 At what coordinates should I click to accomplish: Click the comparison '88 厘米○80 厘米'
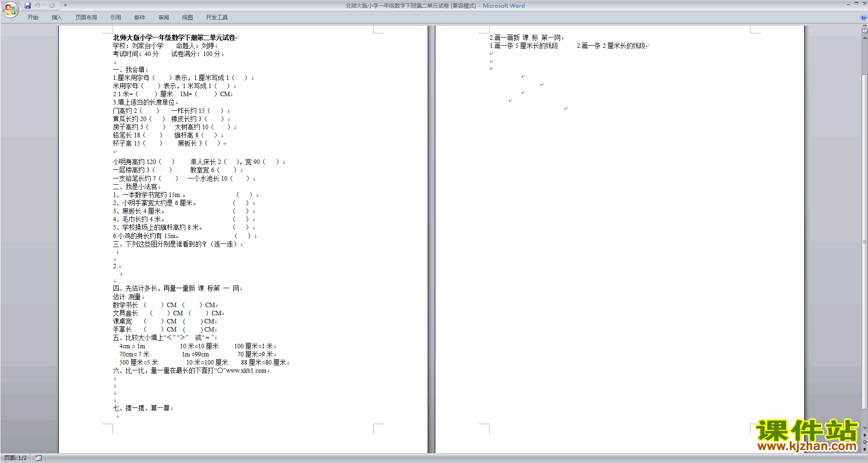pyautogui.click(x=264, y=362)
